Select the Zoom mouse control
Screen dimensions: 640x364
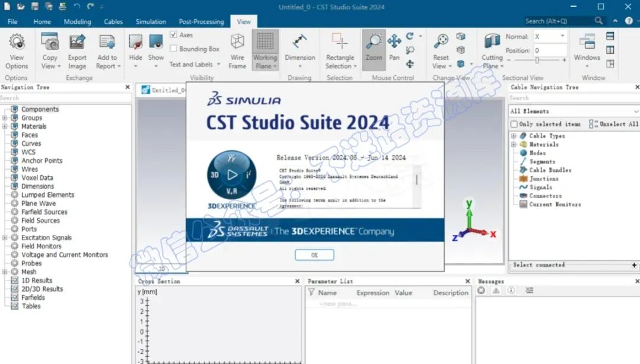374,50
